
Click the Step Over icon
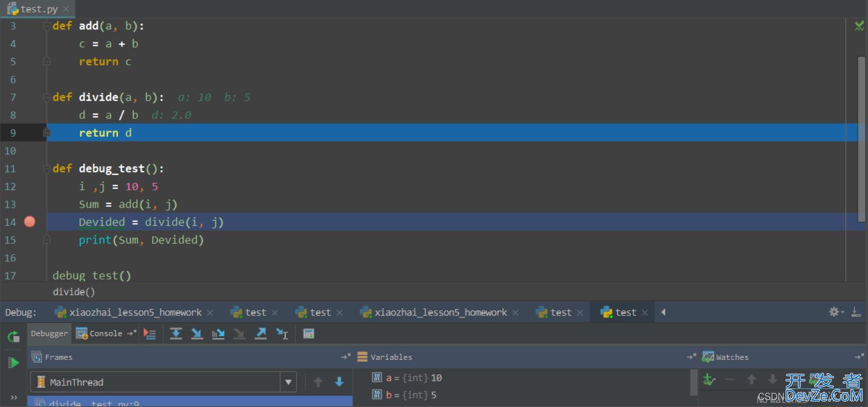[176, 334]
